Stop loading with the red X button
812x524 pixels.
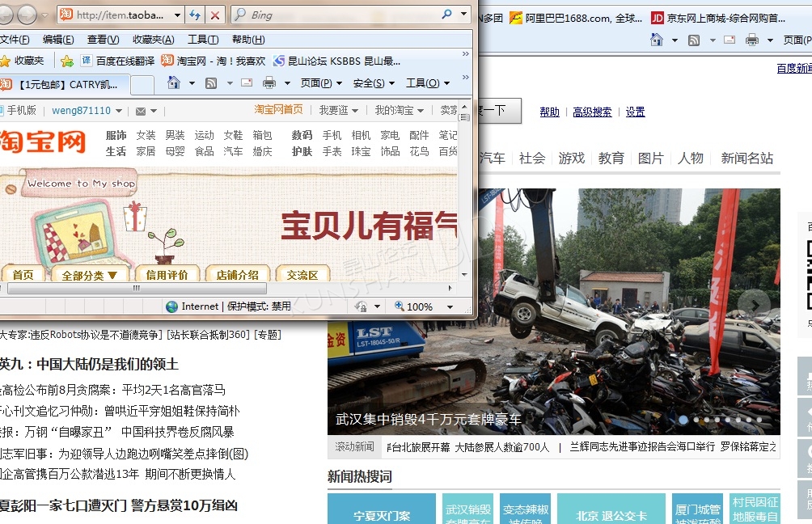(215, 15)
